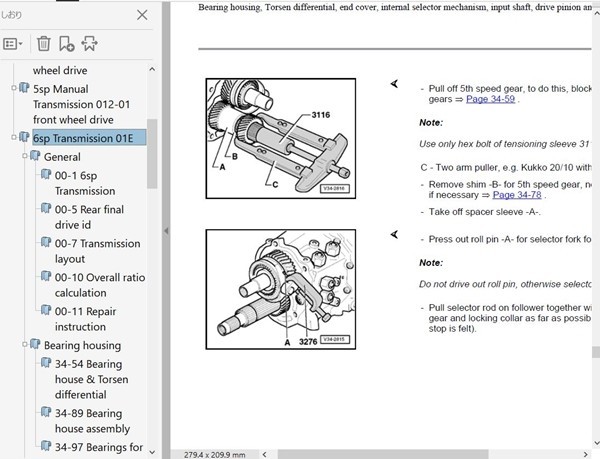Find the current bookmark icon

point(90,44)
